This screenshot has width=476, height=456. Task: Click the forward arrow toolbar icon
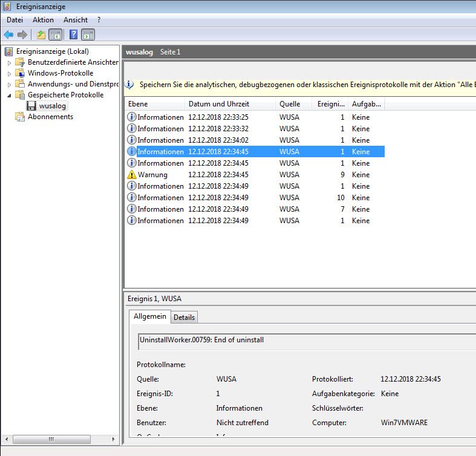click(x=22, y=34)
